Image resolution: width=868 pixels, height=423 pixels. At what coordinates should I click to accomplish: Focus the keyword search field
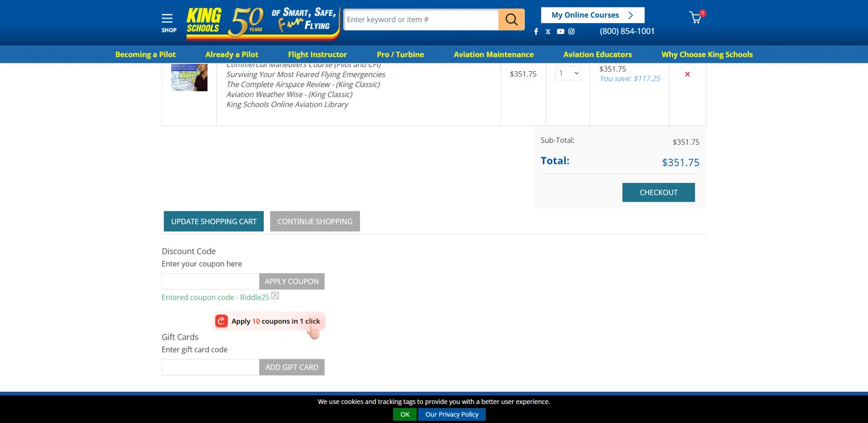pos(421,20)
